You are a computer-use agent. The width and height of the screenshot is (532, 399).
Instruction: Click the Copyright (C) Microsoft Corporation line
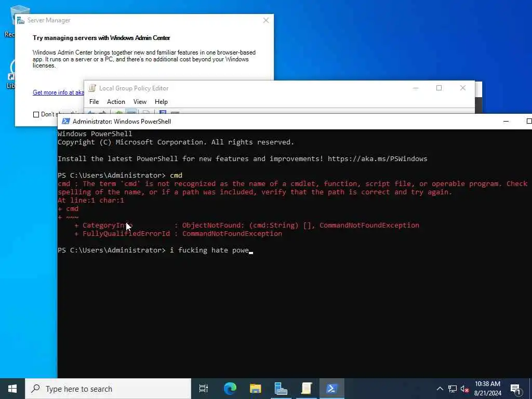pyautogui.click(x=176, y=142)
